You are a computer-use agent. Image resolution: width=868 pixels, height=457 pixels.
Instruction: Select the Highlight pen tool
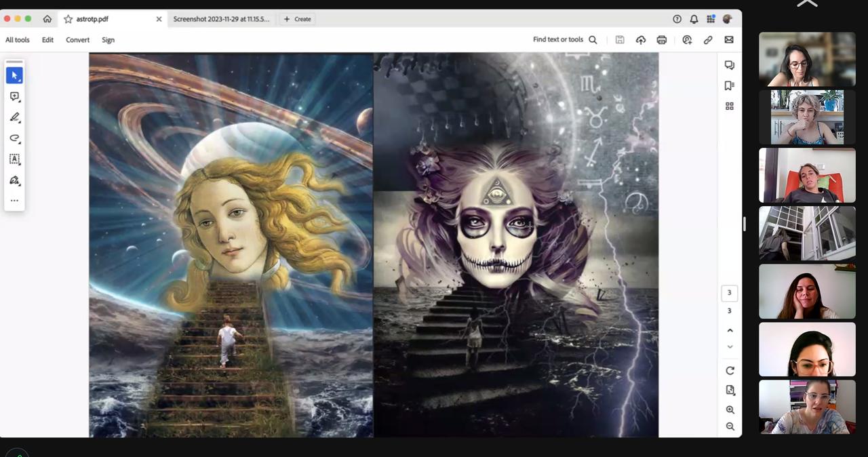(x=14, y=117)
